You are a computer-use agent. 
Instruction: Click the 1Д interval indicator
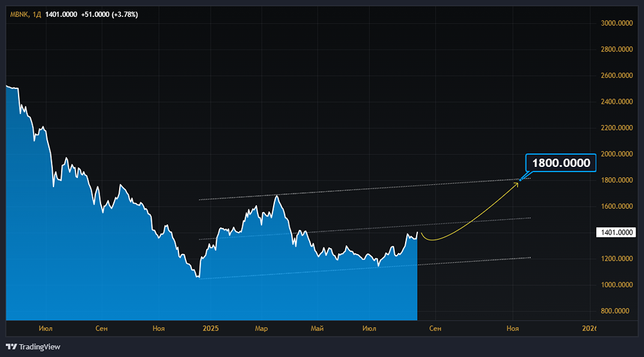point(37,14)
